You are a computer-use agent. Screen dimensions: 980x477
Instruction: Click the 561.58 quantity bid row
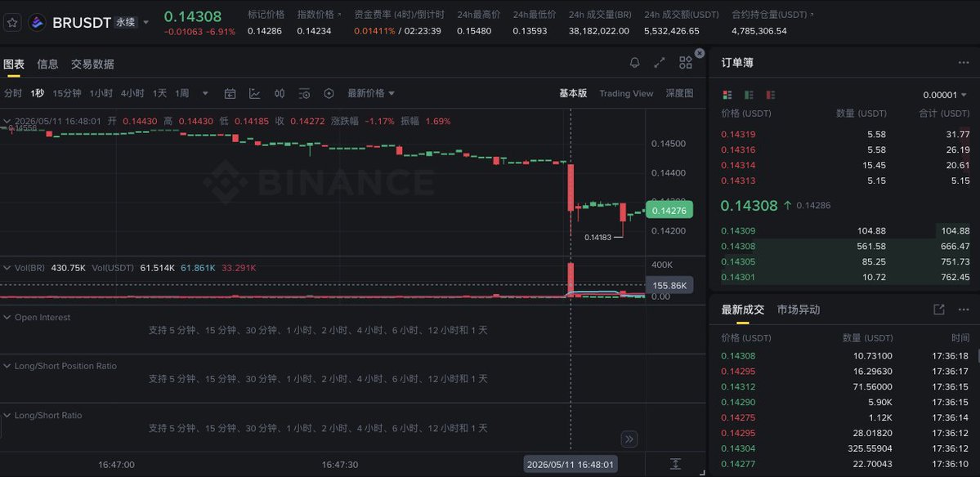[x=845, y=247]
